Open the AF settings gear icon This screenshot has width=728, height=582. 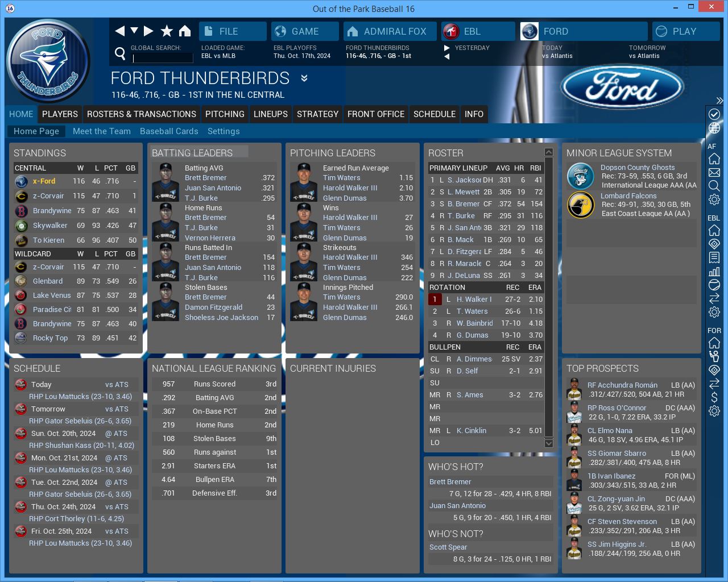coord(714,199)
